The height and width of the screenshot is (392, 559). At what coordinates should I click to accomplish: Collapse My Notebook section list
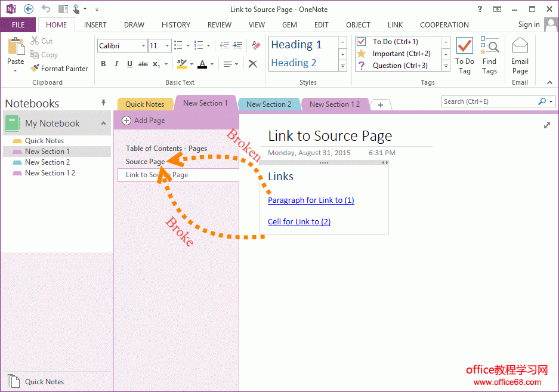[x=103, y=124]
